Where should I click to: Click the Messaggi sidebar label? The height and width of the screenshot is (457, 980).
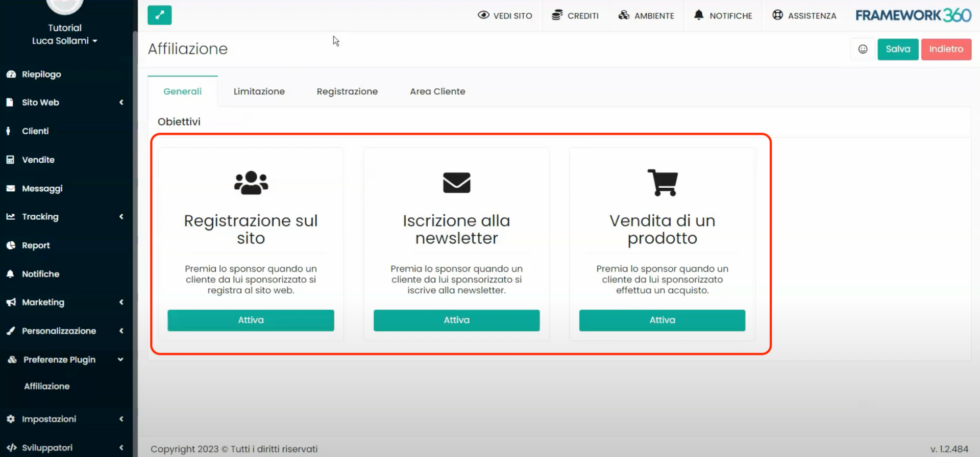42,189
